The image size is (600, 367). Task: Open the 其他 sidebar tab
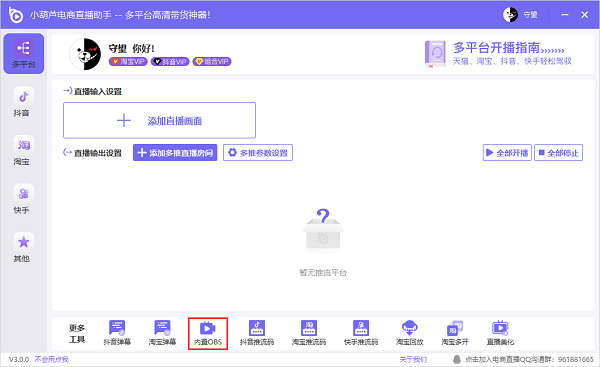(x=23, y=247)
